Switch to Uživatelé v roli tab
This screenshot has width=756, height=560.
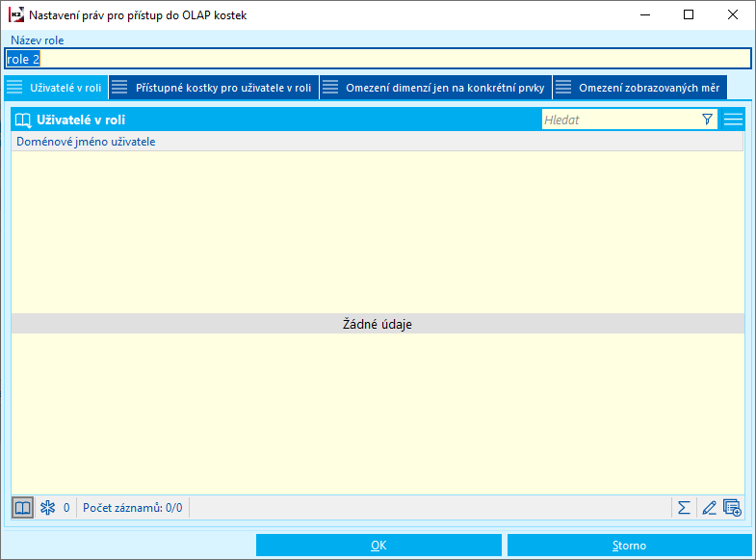click(x=56, y=88)
